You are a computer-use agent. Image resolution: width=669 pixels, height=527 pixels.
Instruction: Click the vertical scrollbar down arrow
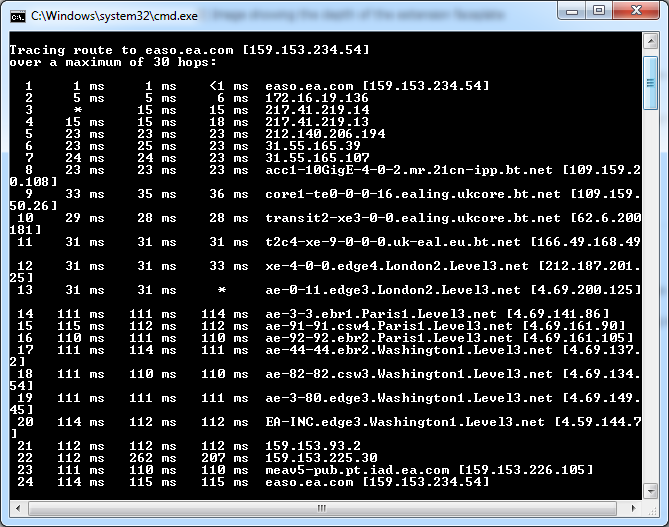pyautogui.click(x=651, y=491)
